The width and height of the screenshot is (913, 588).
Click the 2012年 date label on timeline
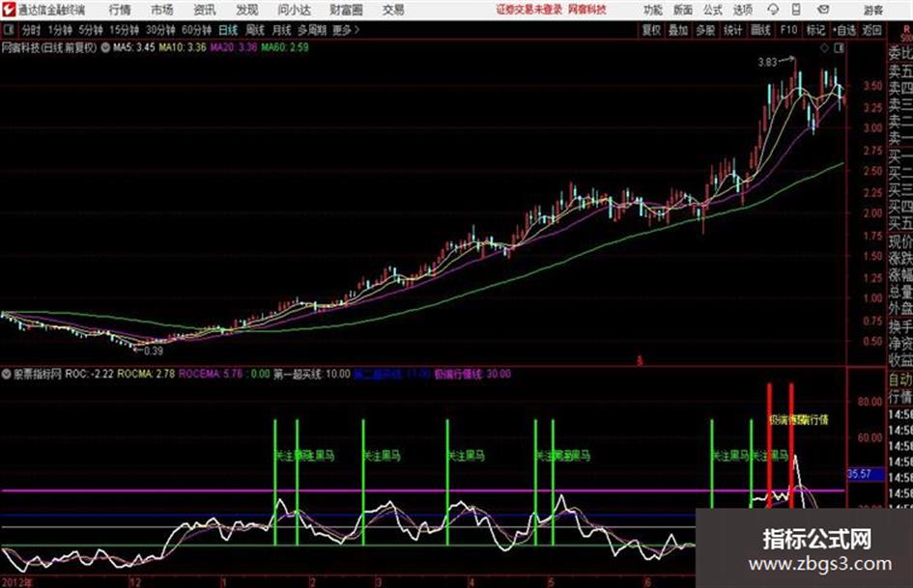click(16, 582)
